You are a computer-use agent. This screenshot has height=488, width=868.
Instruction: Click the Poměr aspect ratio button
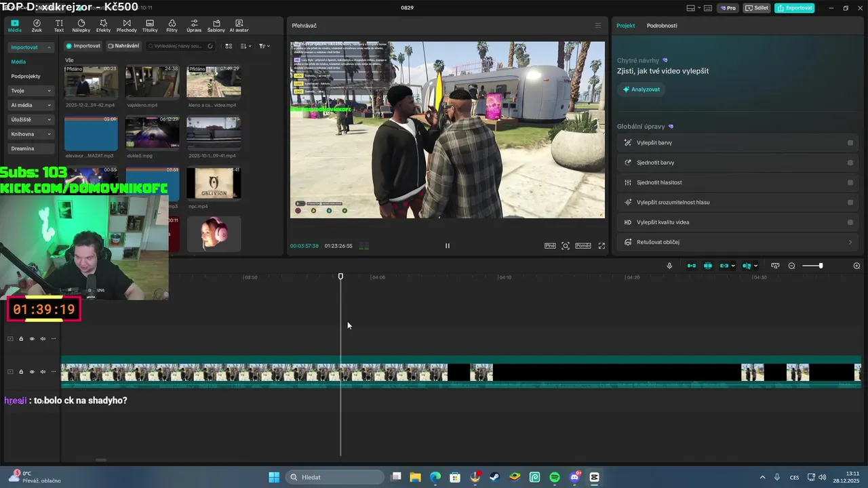pos(583,246)
